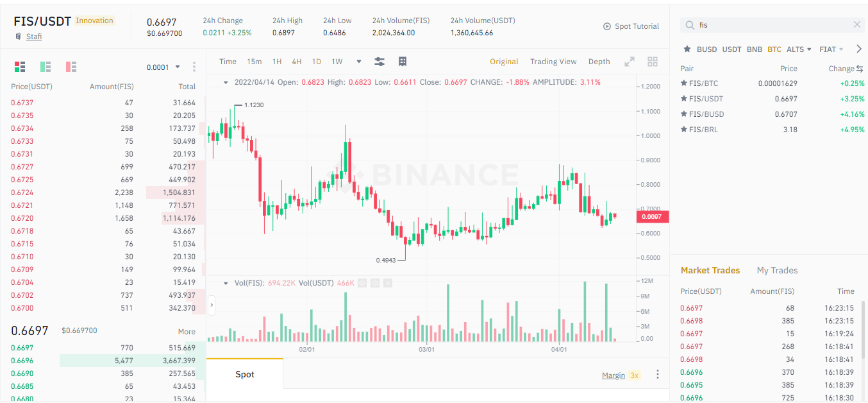
Task: Click the chart candle-style grid icon
Action: click(x=403, y=62)
